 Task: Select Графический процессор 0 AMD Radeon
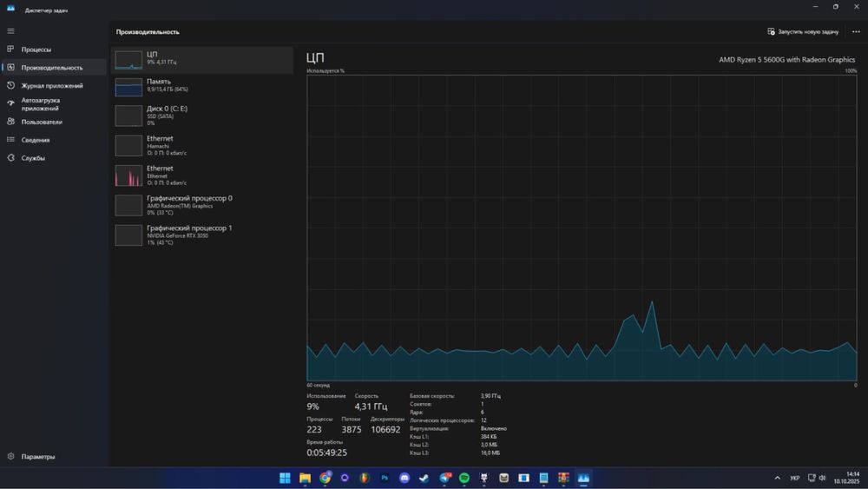coord(202,205)
